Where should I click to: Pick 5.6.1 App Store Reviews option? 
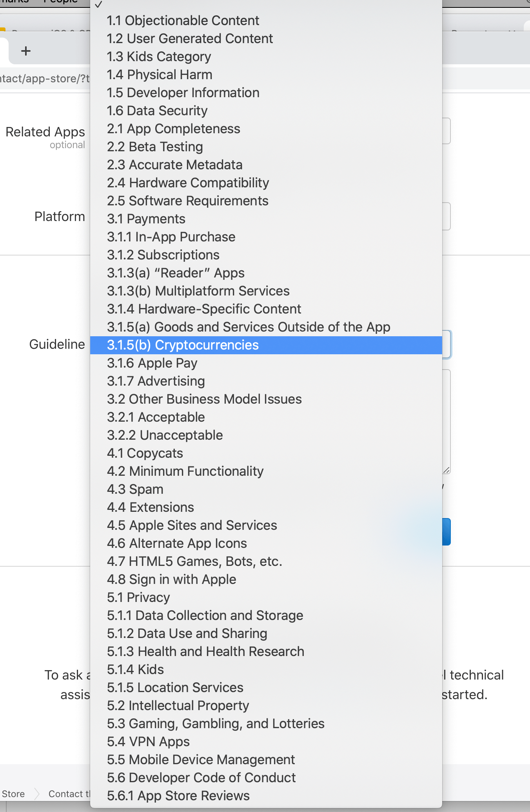coord(178,796)
